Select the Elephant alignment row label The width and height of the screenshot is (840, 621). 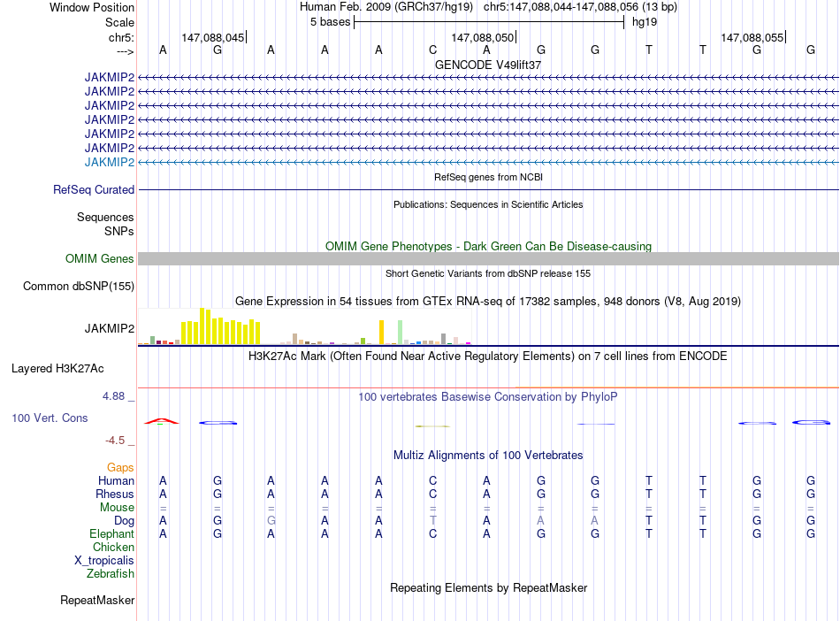(x=111, y=534)
